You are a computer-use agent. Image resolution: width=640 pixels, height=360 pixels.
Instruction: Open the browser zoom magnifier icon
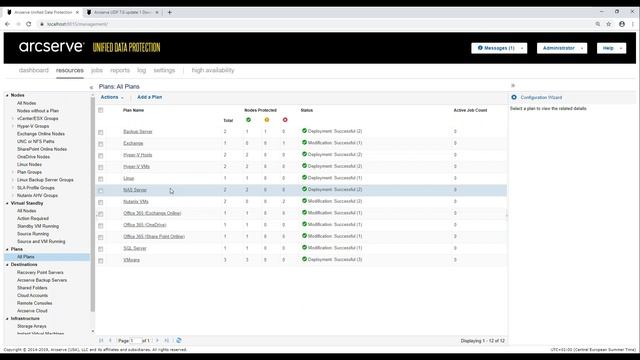click(598, 24)
